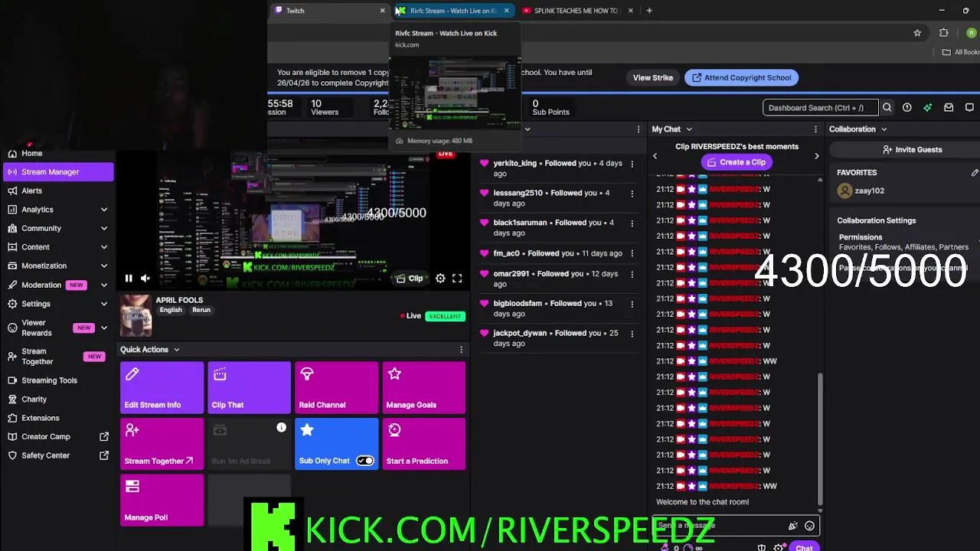This screenshot has width=980, height=551.
Task: Open the Start a Prediction quick action
Action: click(x=423, y=444)
